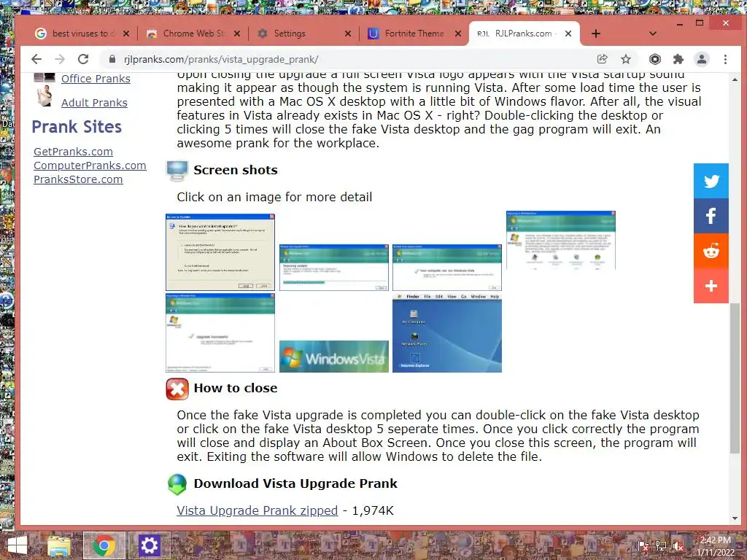Share on Twitter

click(711, 181)
